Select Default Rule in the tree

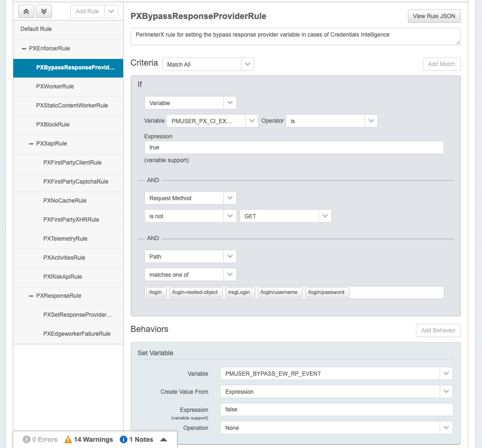click(68, 29)
